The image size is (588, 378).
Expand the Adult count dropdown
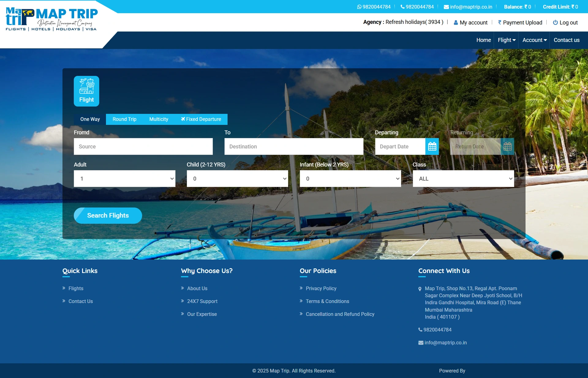coord(124,178)
